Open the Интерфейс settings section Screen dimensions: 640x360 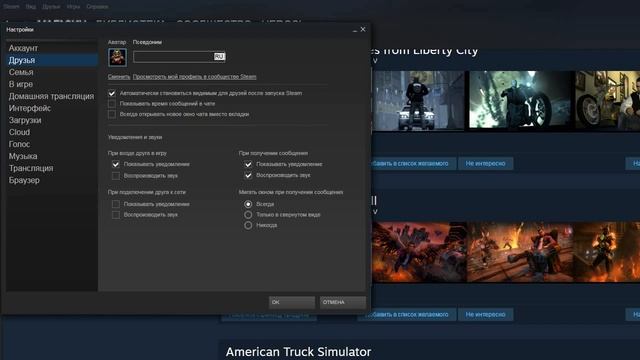[x=30, y=108]
